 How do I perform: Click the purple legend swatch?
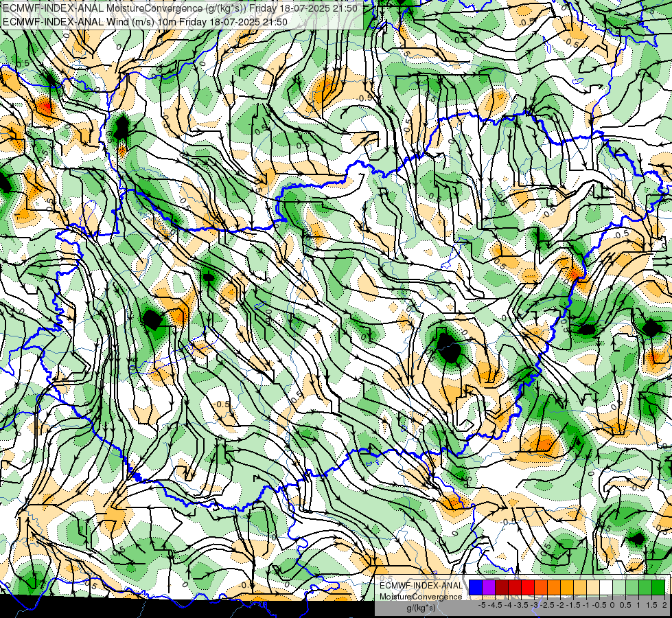pyautogui.click(x=489, y=587)
